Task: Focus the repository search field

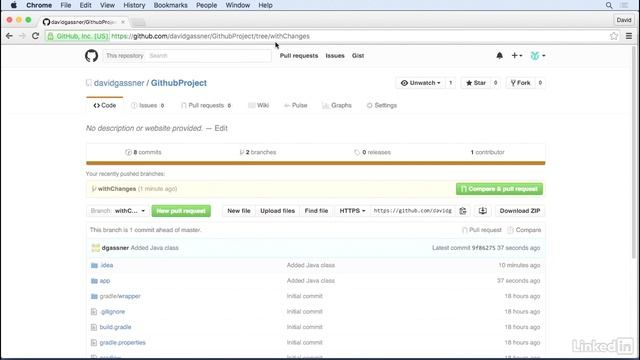Action: (x=208, y=56)
